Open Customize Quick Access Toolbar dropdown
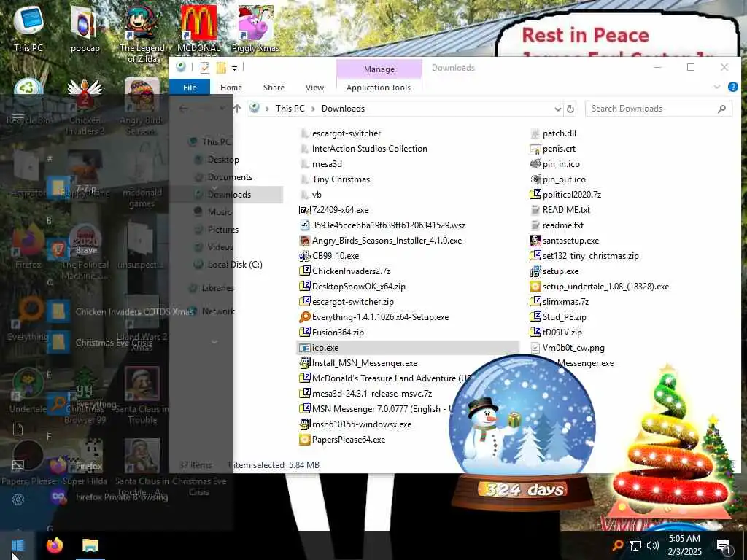747x560 pixels. tap(234, 68)
